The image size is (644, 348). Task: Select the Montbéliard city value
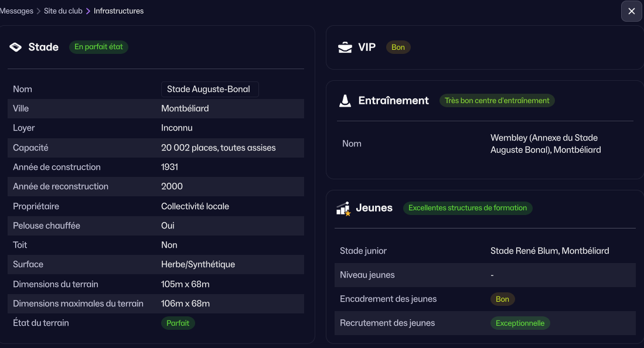click(185, 108)
